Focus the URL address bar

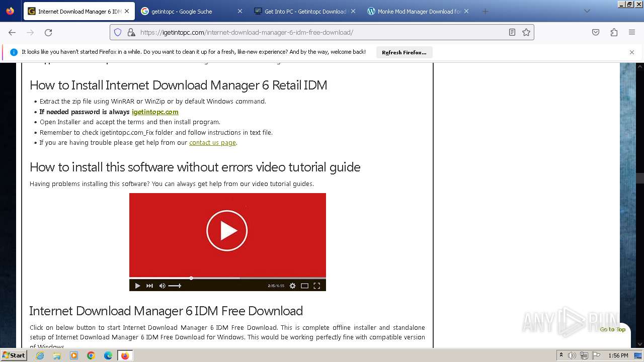click(322, 32)
